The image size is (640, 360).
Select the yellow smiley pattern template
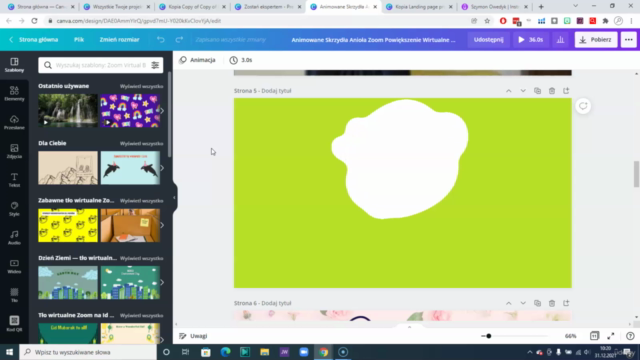[68, 225]
